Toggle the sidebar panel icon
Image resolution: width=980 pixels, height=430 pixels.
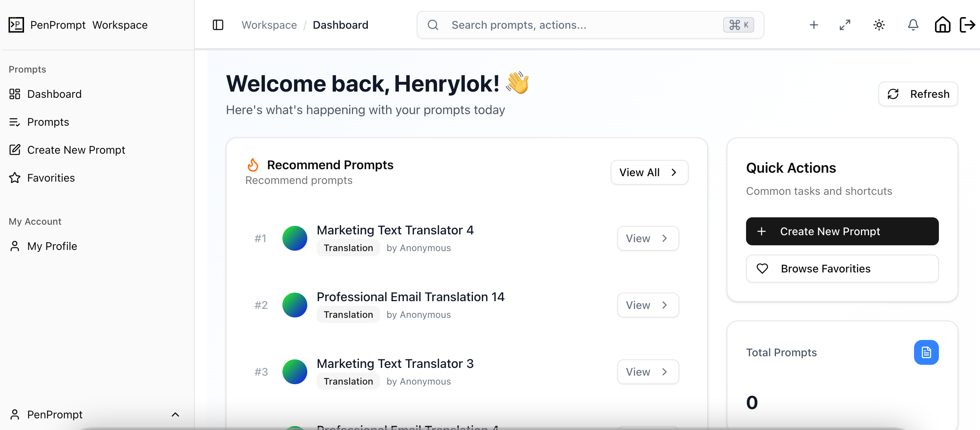pyautogui.click(x=218, y=25)
